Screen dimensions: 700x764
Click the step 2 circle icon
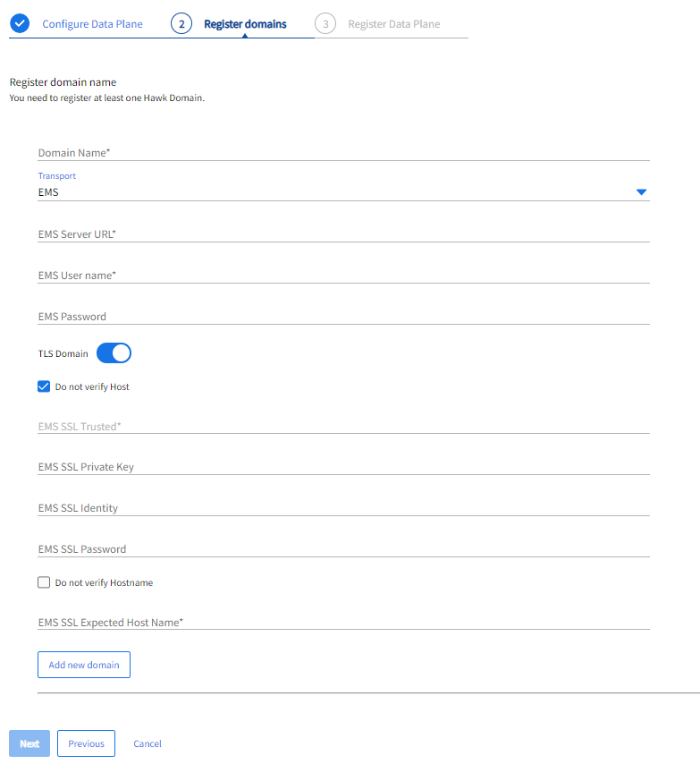[181, 24]
